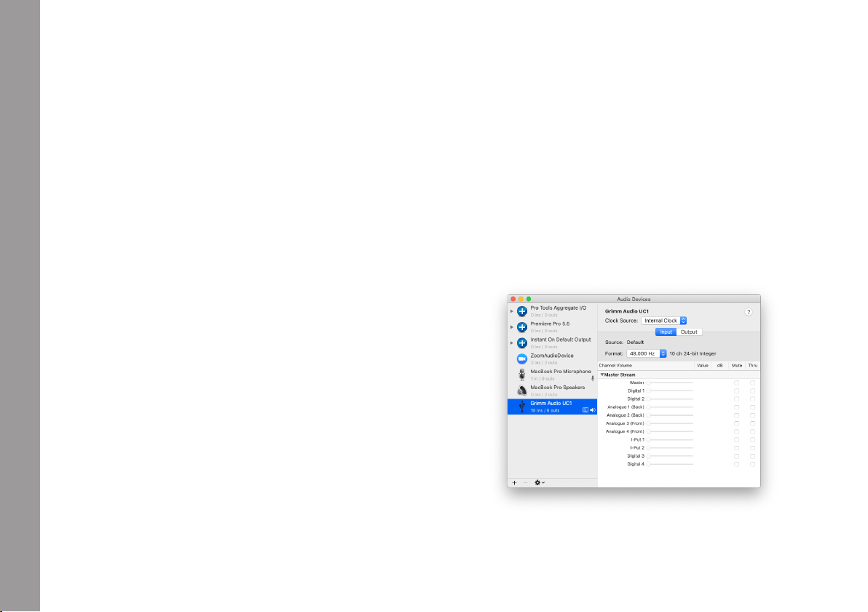Minimize the Audio Devices window
The width and height of the screenshot is (868, 612).
[x=521, y=299]
